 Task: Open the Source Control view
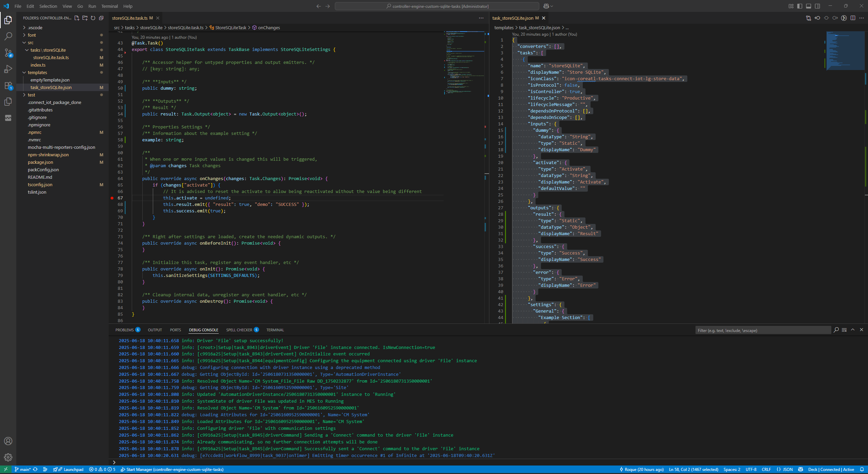coord(8,53)
